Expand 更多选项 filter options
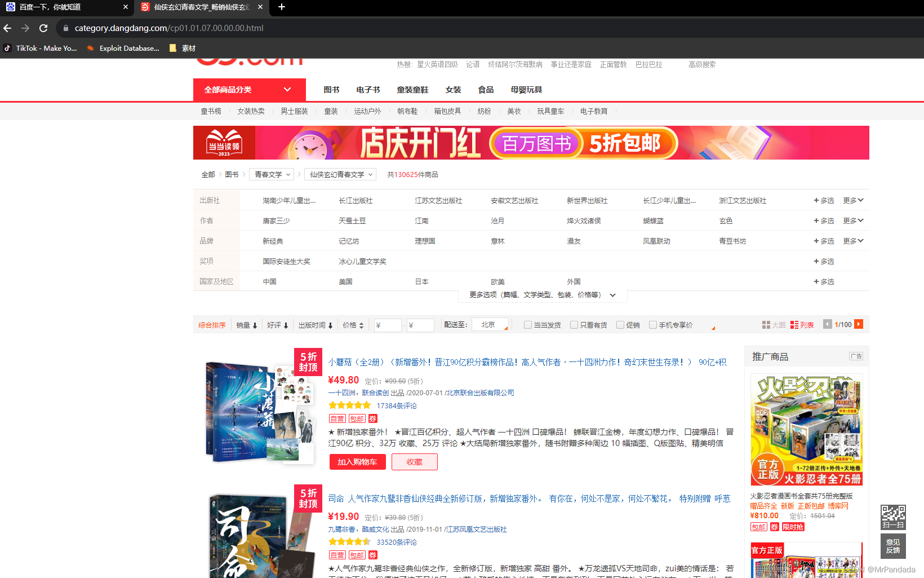The image size is (924, 578). 543,295
